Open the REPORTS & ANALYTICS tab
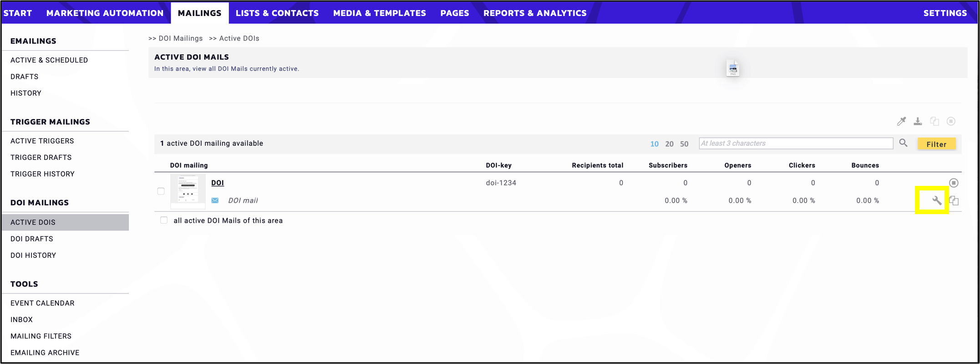Viewport: 980px width, 364px height. 535,13
